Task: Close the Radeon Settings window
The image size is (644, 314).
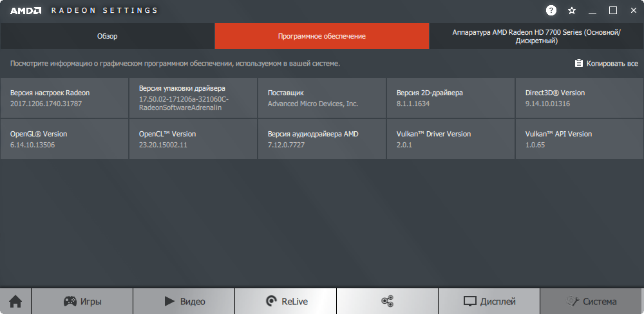Action: (x=634, y=11)
